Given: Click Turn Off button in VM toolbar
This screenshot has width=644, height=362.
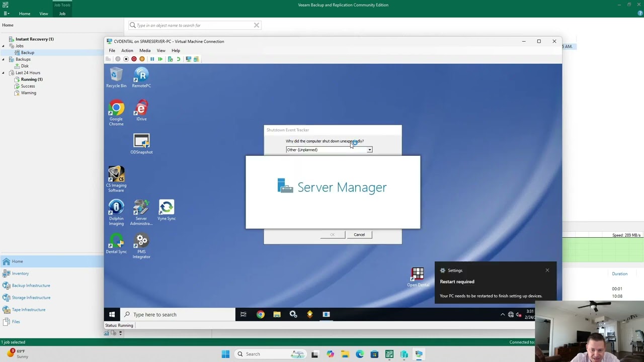Looking at the screenshot, I should click(126, 59).
